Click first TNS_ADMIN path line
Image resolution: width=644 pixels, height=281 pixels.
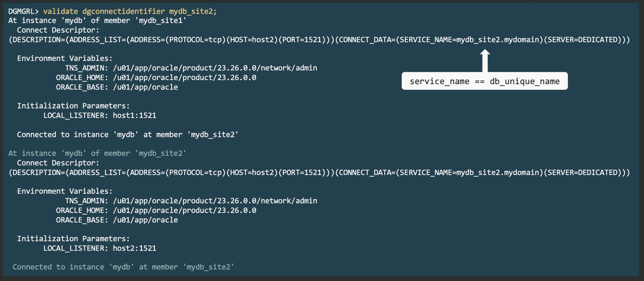[x=191, y=68]
